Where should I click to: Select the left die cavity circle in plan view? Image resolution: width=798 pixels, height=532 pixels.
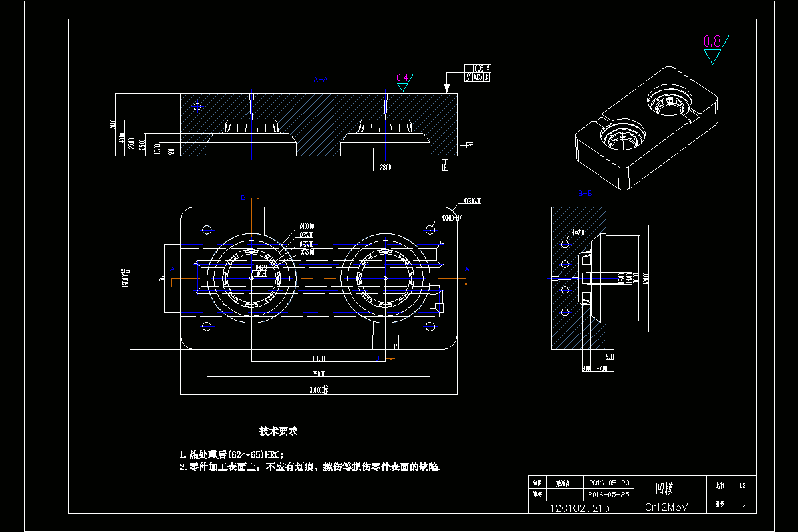tap(253, 277)
